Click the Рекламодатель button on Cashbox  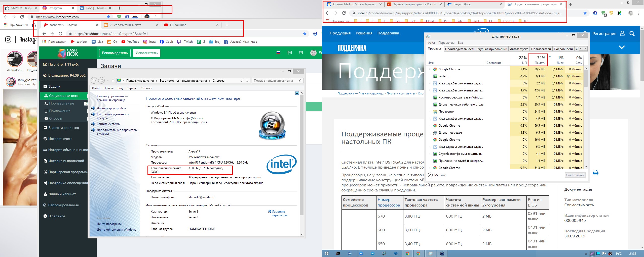(115, 53)
